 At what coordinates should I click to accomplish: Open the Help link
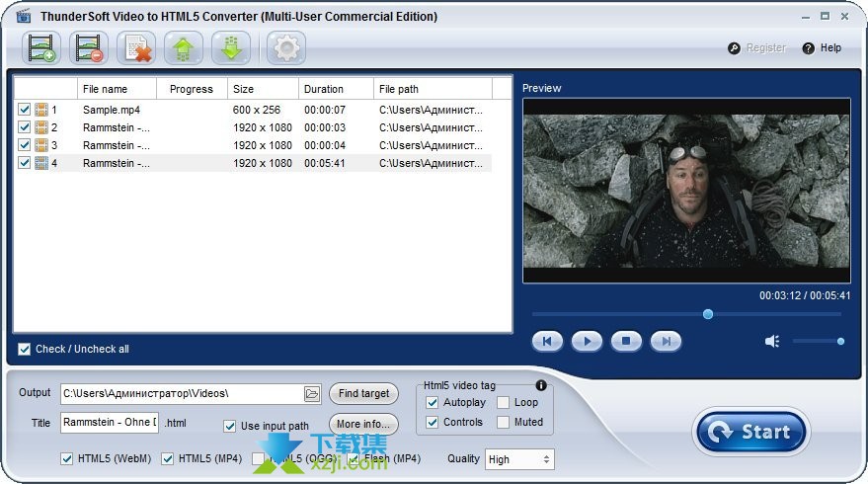pos(830,48)
